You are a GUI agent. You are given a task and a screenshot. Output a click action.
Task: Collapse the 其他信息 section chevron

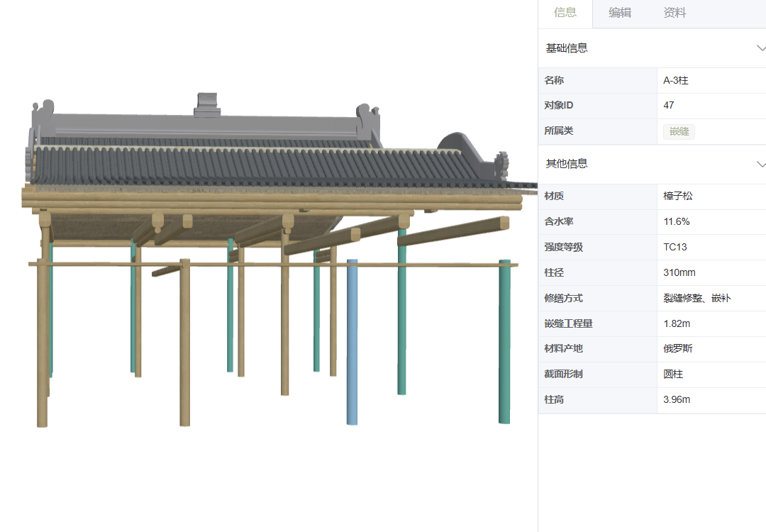pos(760,164)
